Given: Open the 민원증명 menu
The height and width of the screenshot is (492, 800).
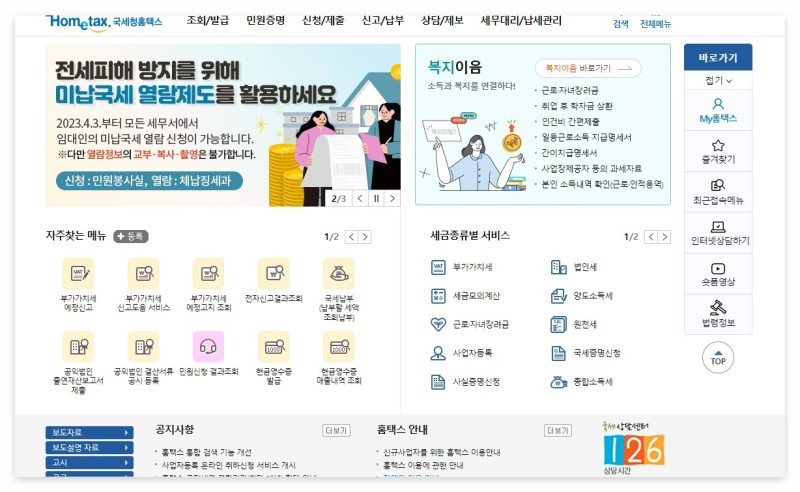Looking at the screenshot, I should point(265,20).
